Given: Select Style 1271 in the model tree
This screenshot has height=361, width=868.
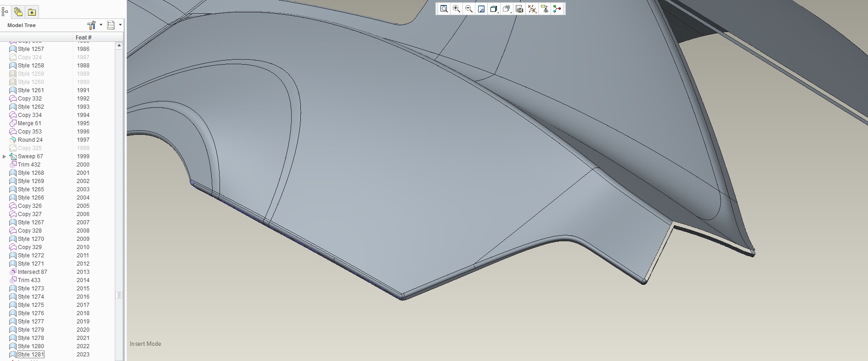Looking at the screenshot, I should pyautogui.click(x=31, y=264).
